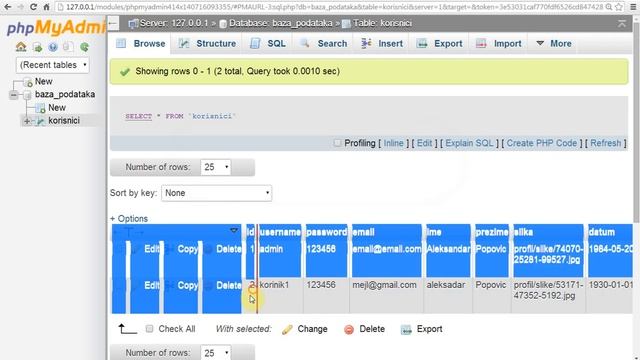The height and width of the screenshot is (360, 640).
Task: Click Server: 127.0.0.1 breadcrumb
Action: [173, 24]
